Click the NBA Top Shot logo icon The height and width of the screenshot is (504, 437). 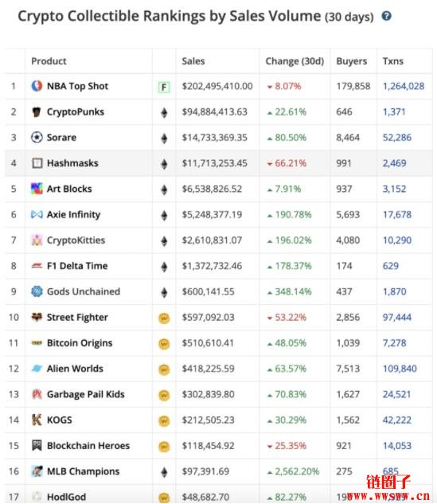point(37,86)
